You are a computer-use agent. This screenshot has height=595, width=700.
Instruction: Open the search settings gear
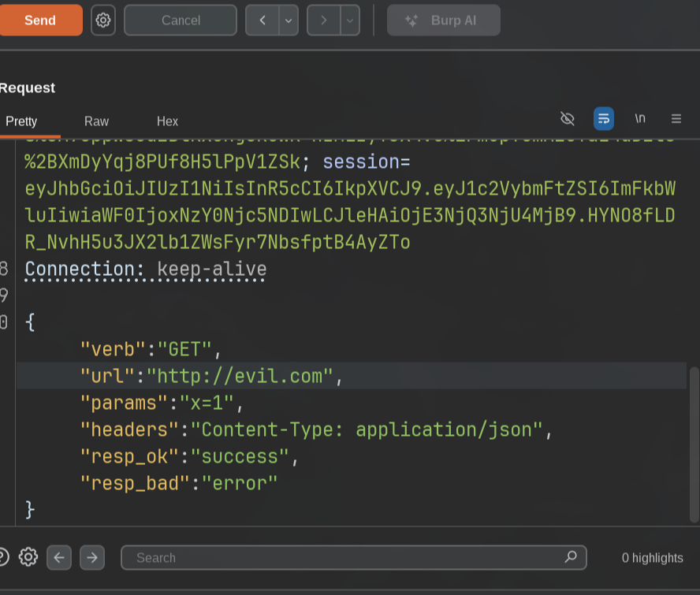point(28,557)
